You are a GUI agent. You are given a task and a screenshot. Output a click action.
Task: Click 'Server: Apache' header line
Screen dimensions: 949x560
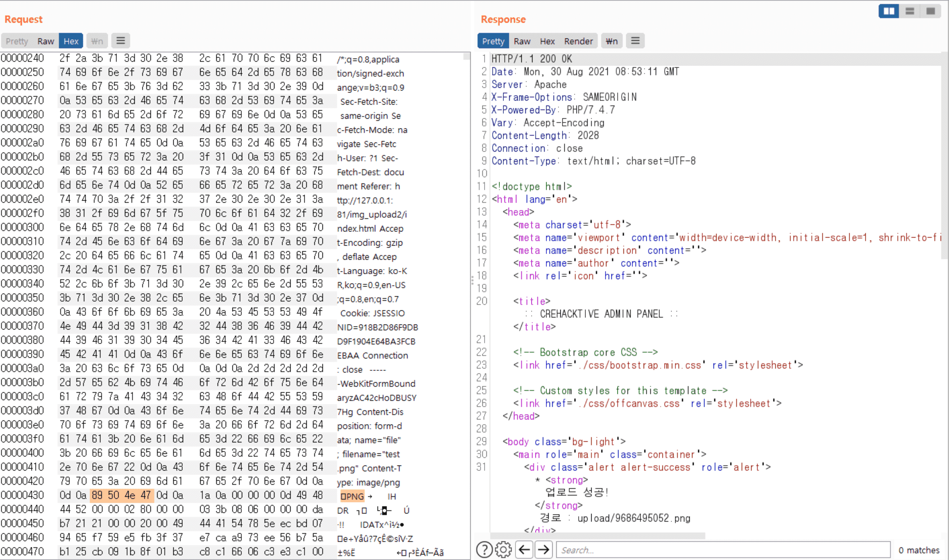pyautogui.click(x=529, y=84)
